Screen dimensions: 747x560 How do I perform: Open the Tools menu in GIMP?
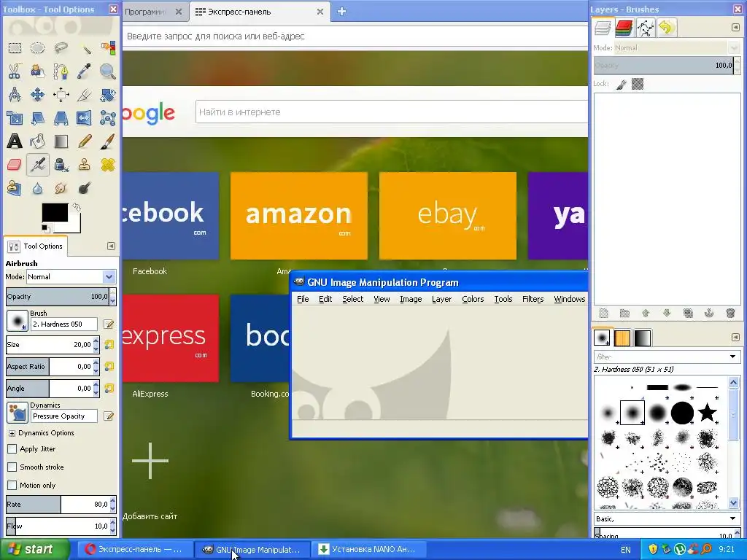(x=503, y=299)
